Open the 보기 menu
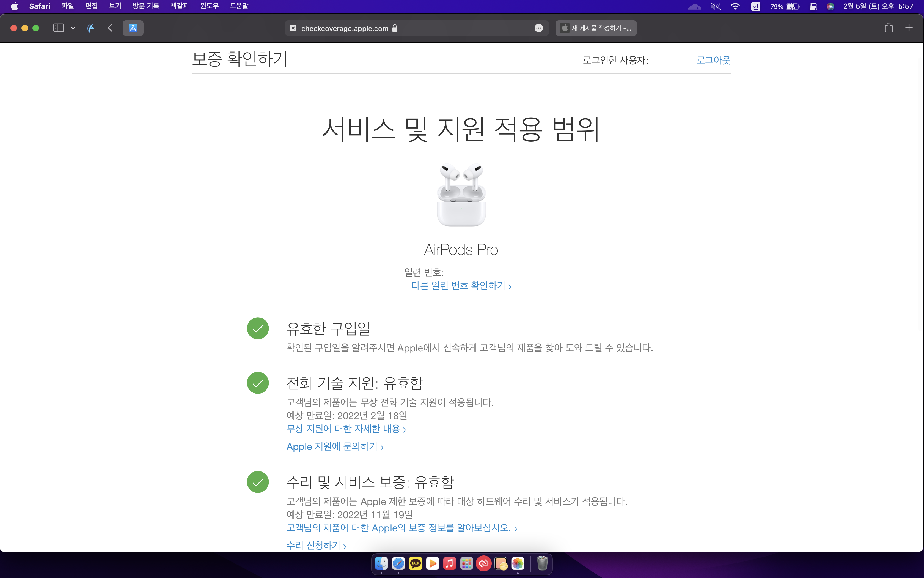 coord(115,6)
